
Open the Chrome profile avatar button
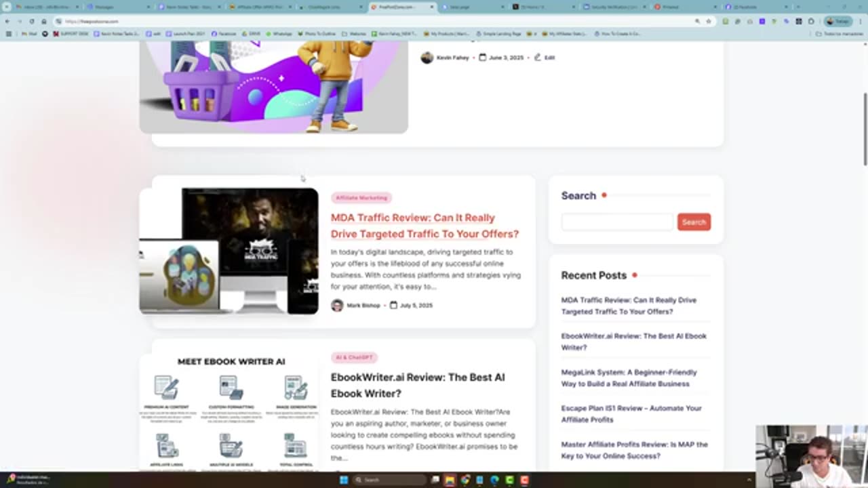coord(838,21)
